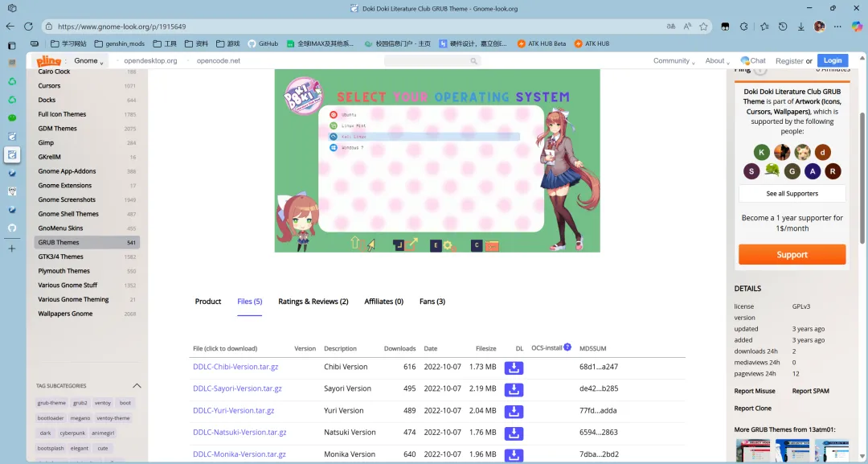The image size is (868, 464).
Task: Open browser history clock icon
Action: [783, 26]
